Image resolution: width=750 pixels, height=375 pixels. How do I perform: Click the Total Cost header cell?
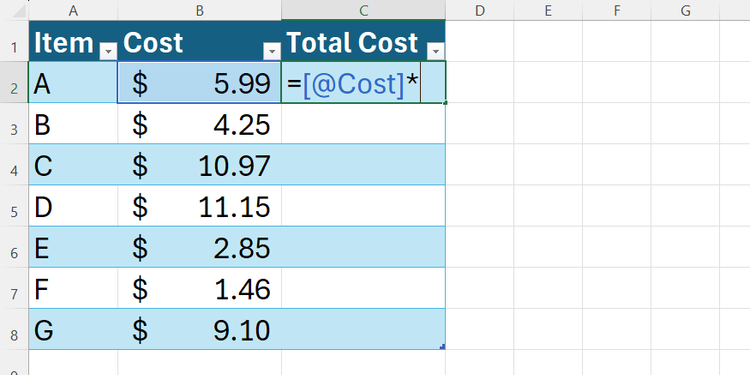(x=364, y=41)
